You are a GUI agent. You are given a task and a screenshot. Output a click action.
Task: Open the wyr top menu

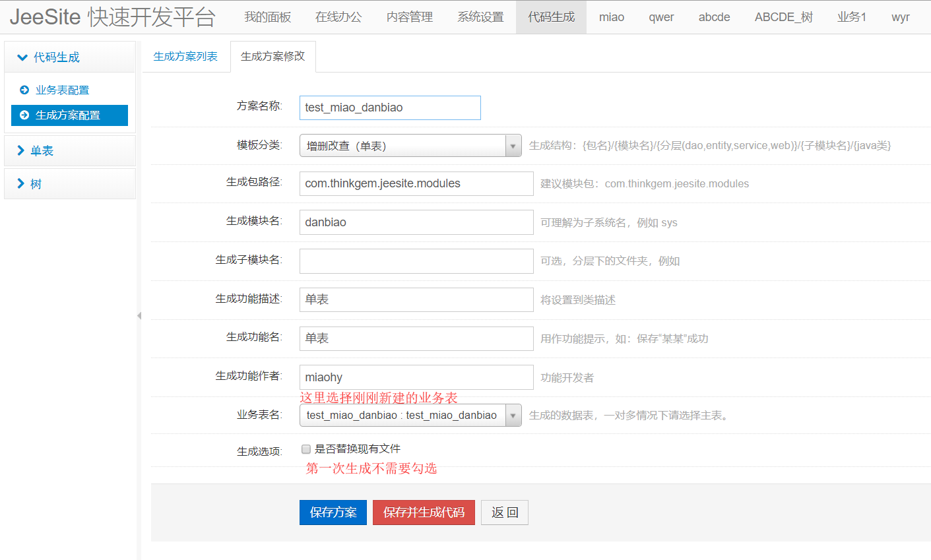click(901, 17)
